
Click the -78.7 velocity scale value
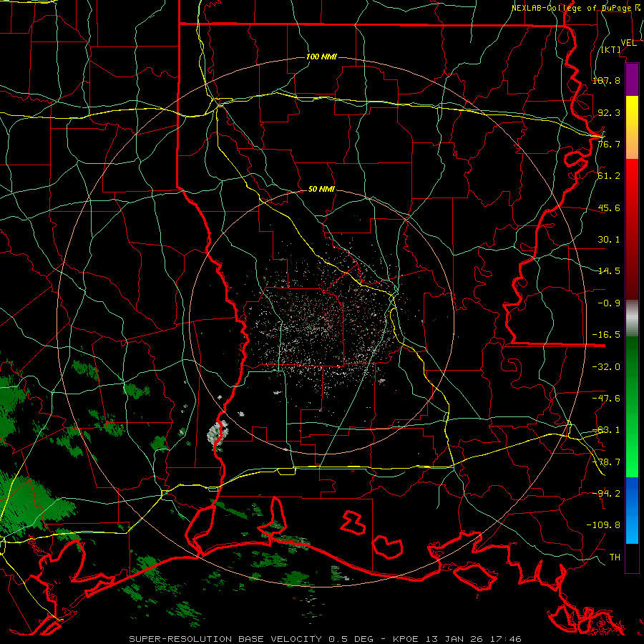[x=606, y=462]
